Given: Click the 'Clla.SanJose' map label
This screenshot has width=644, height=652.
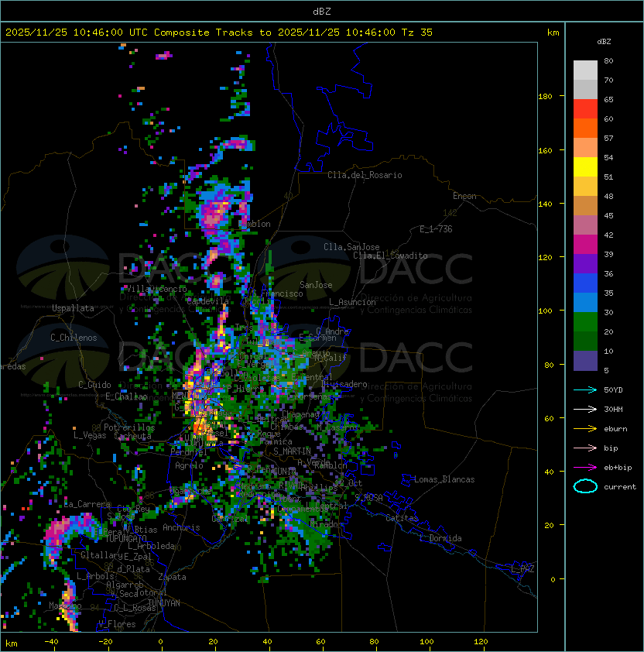Looking at the screenshot, I should coord(351,247).
